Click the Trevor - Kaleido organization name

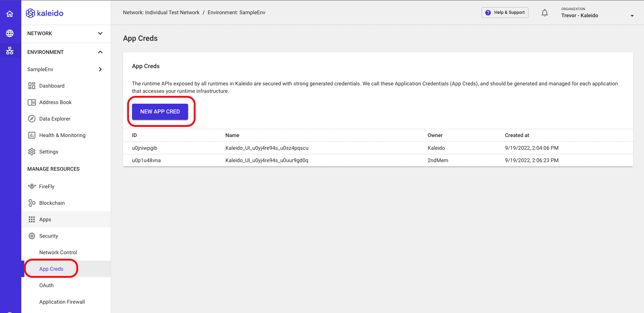(580, 15)
